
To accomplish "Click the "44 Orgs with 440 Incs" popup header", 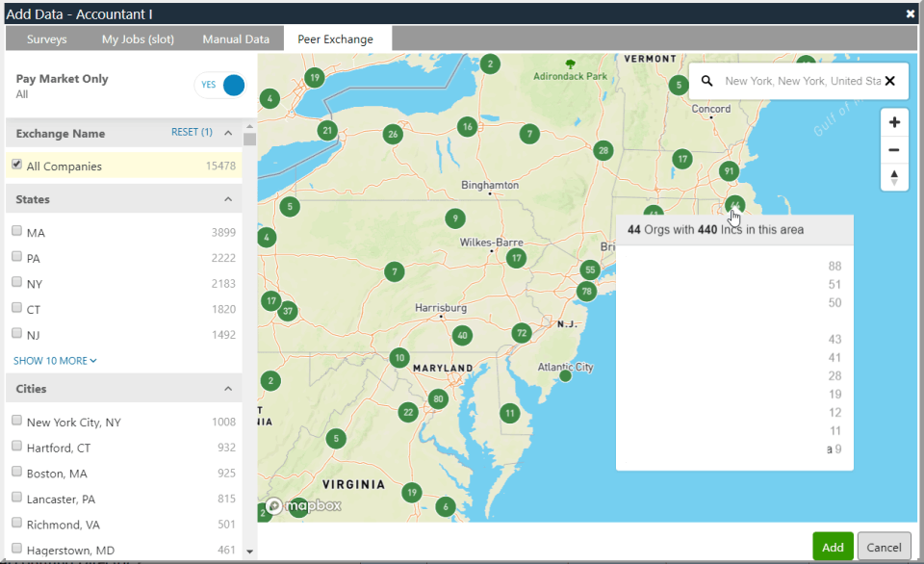I will click(x=734, y=230).
